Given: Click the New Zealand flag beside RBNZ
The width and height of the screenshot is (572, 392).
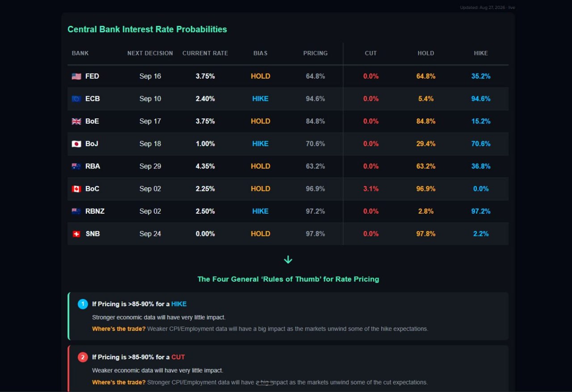Looking at the screenshot, I should [76, 211].
